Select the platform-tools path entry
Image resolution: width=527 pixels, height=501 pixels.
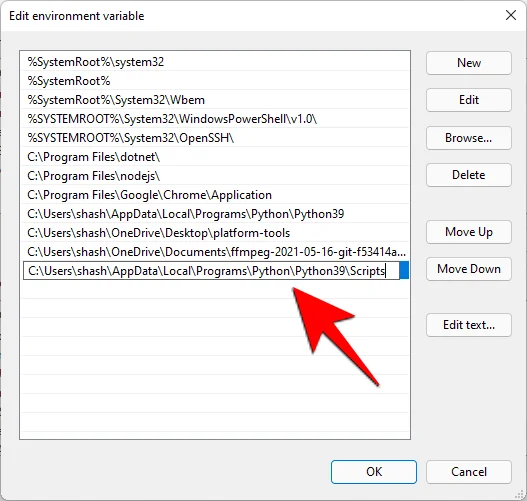coord(215,233)
